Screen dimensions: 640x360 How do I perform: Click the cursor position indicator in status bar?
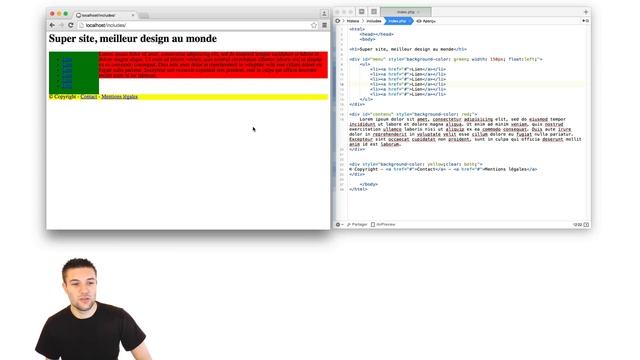tap(577, 224)
